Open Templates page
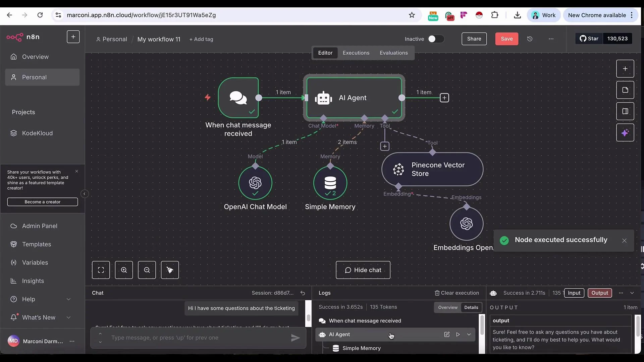Image resolution: width=644 pixels, height=362 pixels. (42, 244)
